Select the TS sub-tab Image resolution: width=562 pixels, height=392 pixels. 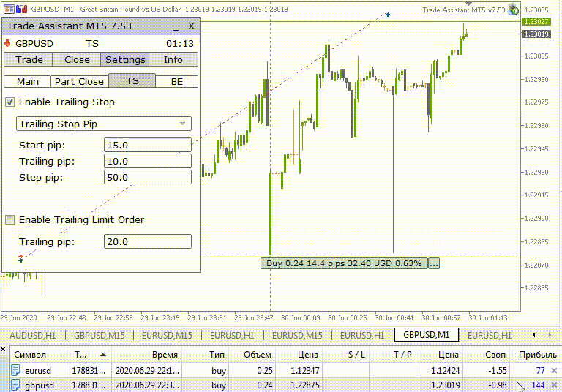(x=132, y=80)
